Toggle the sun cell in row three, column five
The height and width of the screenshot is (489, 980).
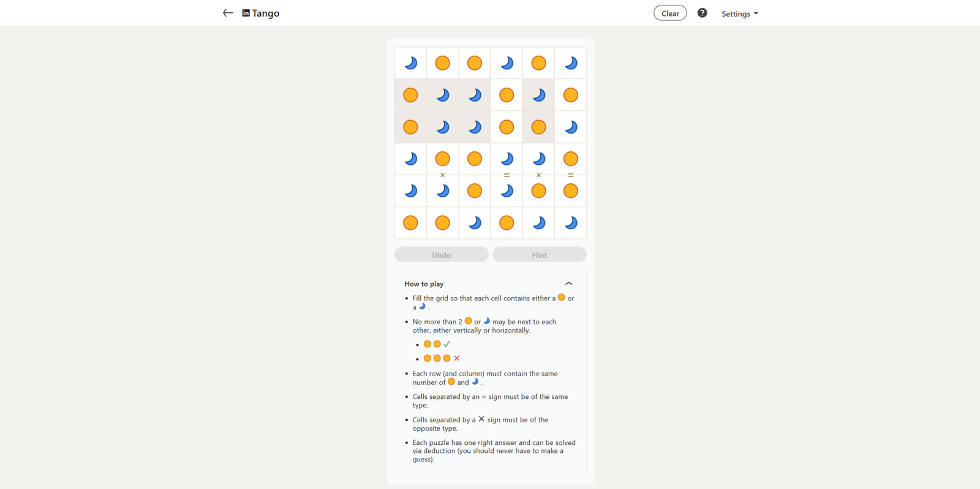pos(538,127)
